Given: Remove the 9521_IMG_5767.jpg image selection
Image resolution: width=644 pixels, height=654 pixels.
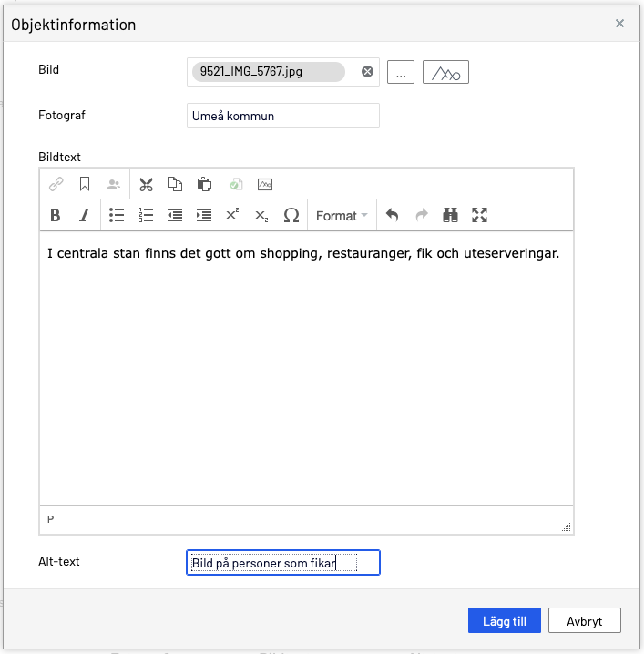Looking at the screenshot, I should (x=367, y=72).
